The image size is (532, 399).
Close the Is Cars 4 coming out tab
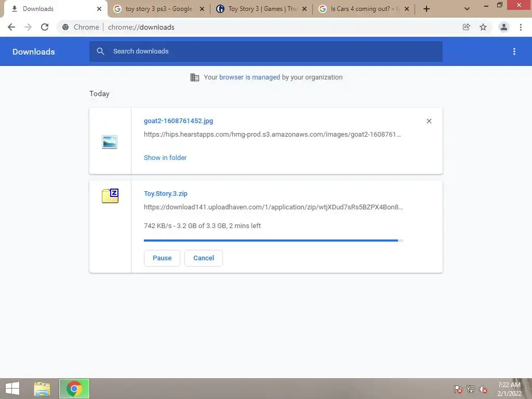pyautogui.click(x=407, y=9)
